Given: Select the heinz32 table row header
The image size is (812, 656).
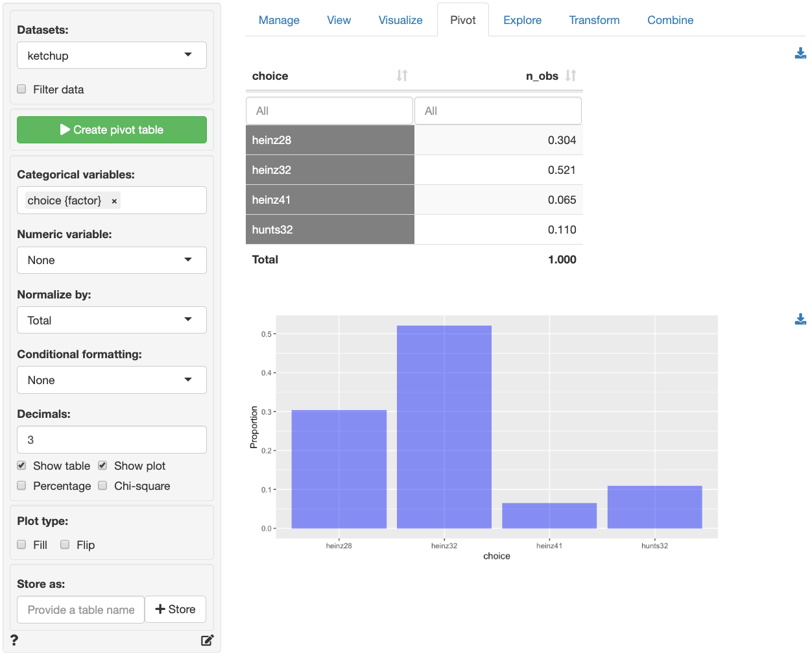Looking at the screenshot, I should pos(329,170).
